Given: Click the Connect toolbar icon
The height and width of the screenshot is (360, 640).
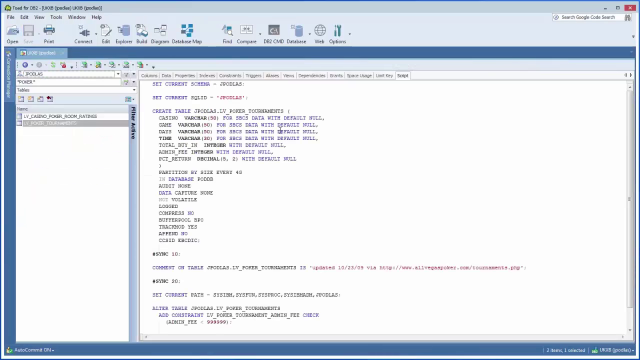Looking at the screenshot, I should 83,34.
